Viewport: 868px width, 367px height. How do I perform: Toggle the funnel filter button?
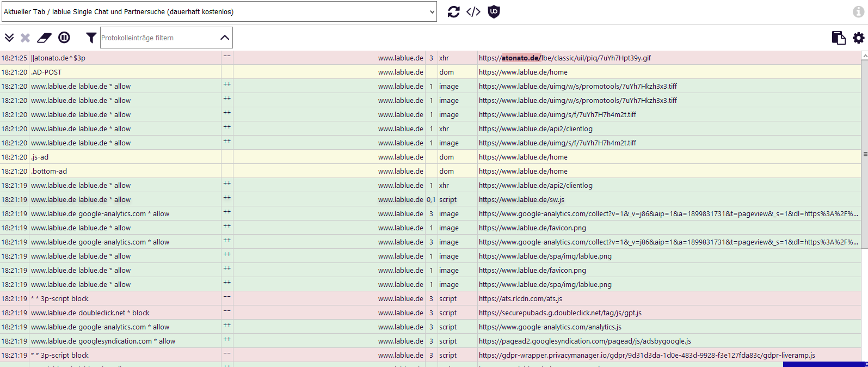[91, 38]
